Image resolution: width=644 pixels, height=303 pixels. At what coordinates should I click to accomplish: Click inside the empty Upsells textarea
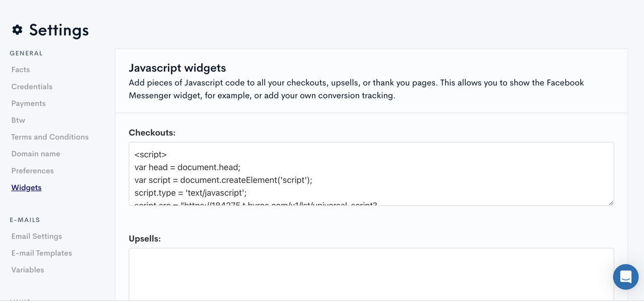tap(352, 274)
